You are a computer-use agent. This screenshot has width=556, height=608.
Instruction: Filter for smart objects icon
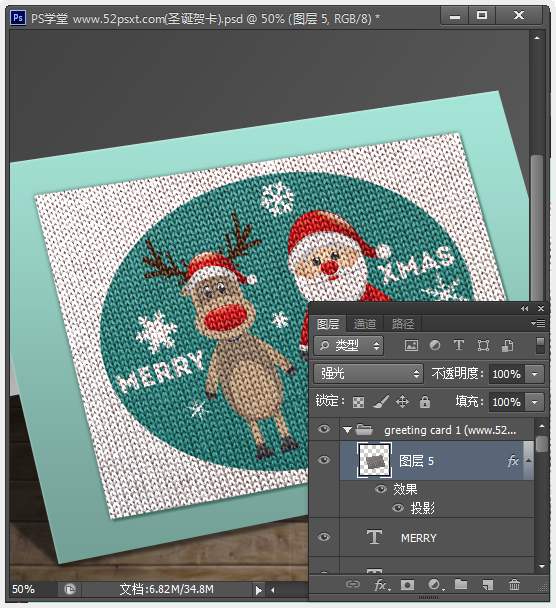[x=508, y=345]
